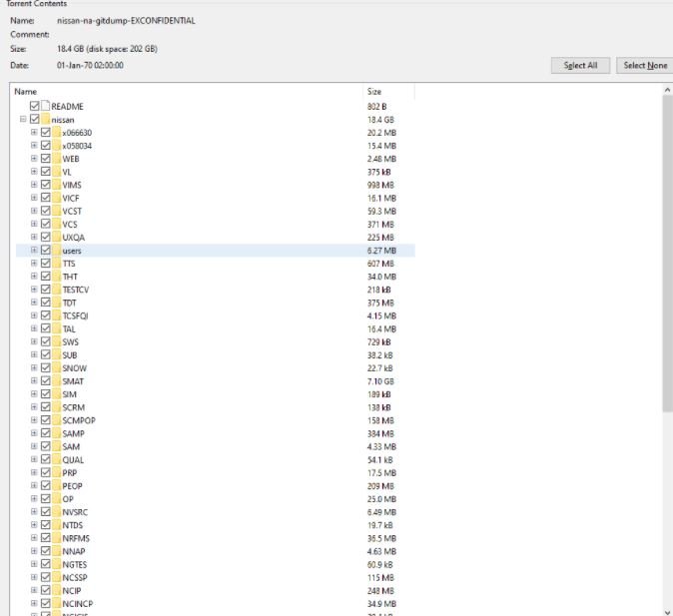
Task: Uncheck the NVSRC folder checkbox
Action: tap(46, 512)
